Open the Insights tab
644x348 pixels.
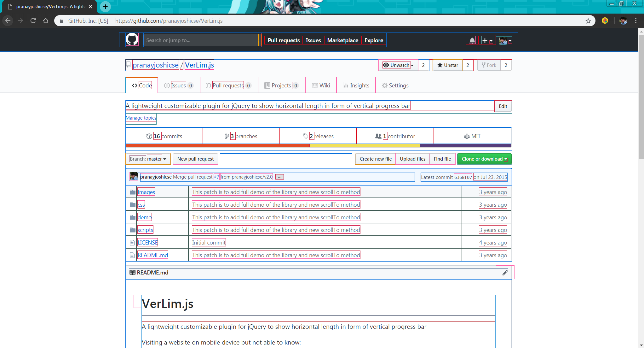click(x=356, y=86)
